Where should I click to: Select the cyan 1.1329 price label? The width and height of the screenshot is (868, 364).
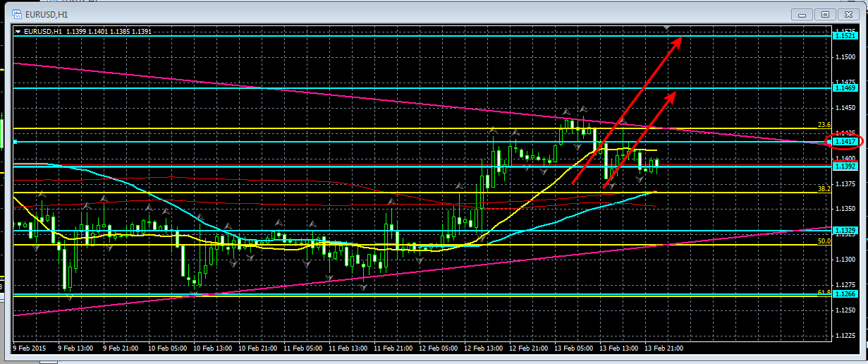pos(844,230)
